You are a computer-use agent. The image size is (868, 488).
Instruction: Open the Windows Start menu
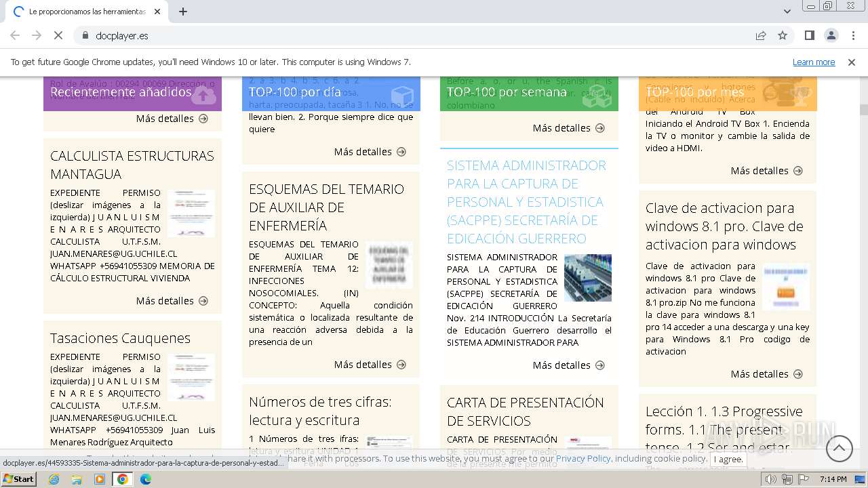[x=19, y=479]
